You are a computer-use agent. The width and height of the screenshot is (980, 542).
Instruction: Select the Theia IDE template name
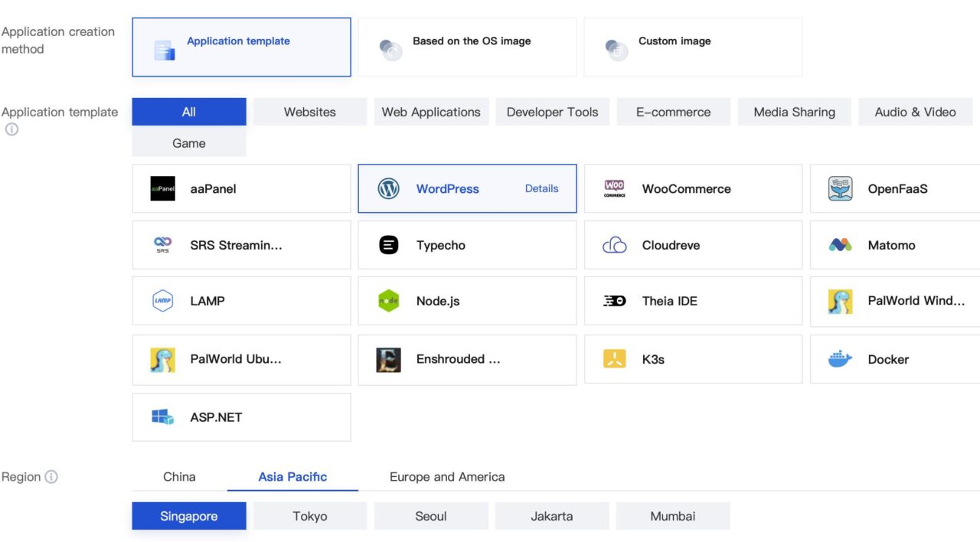point(670,301)
